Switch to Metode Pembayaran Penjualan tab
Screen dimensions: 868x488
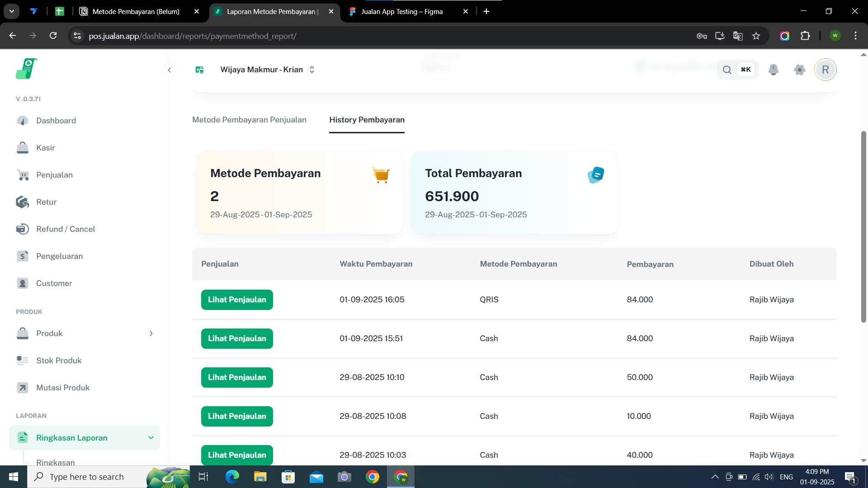click(x=249, y=120)
